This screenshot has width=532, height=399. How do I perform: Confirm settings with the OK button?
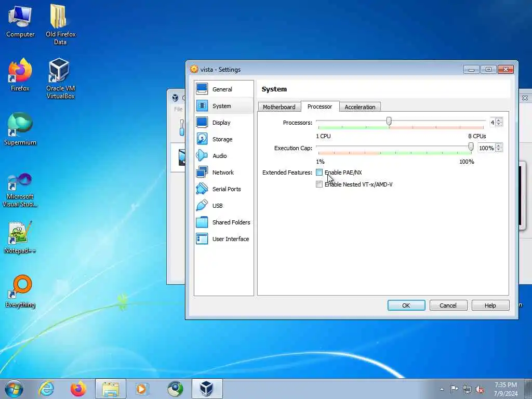pos(406,305)
